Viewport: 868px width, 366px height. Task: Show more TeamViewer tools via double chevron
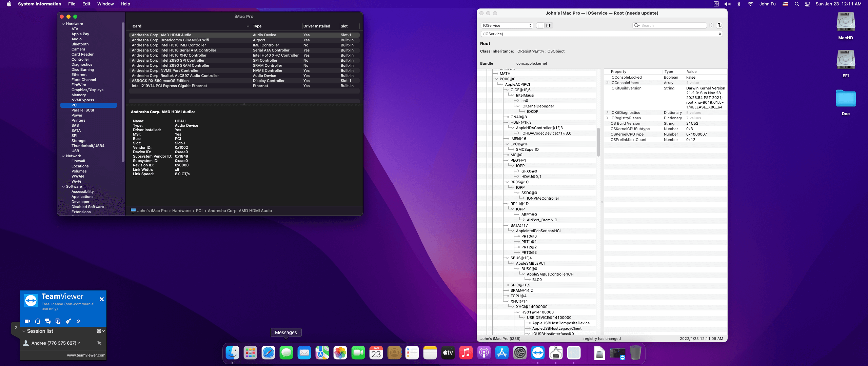tap(78, 321)
